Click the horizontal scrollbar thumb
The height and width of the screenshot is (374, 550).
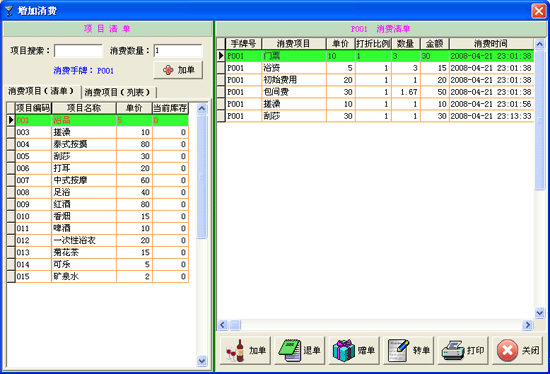pos(235,325)
